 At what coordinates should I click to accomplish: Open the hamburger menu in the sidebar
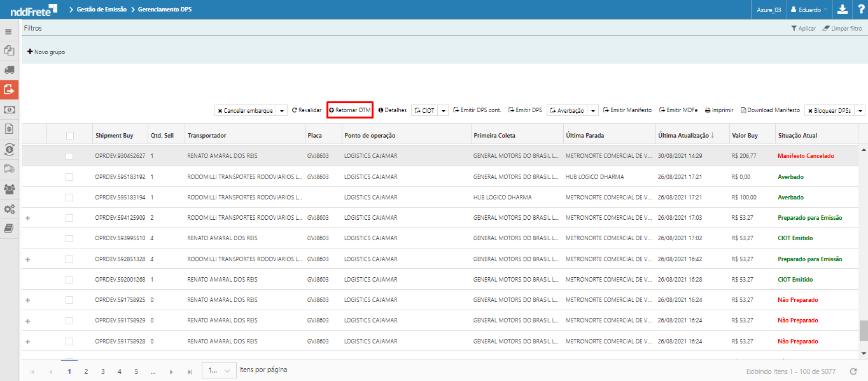pyautogui.click(x=9, y=31)
